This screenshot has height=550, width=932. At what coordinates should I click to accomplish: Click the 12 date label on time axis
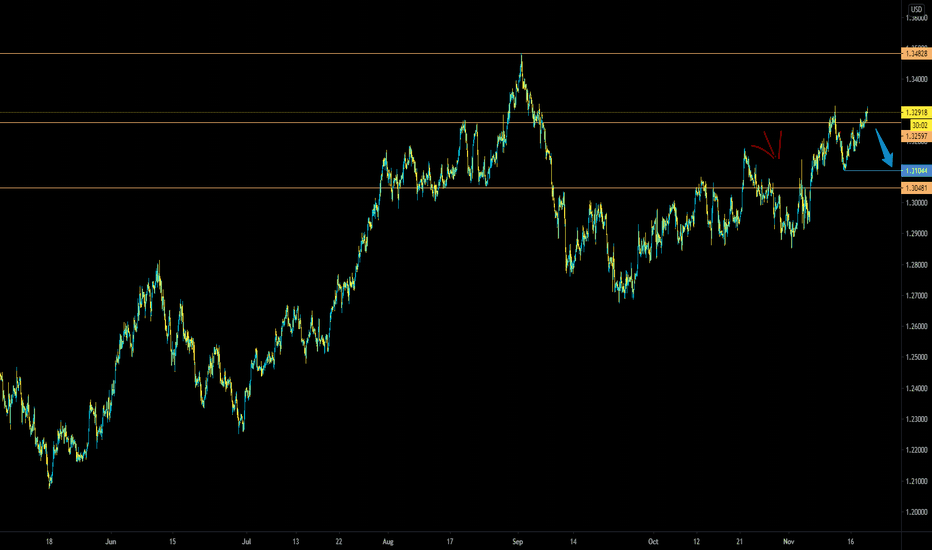tap(697, 542)
